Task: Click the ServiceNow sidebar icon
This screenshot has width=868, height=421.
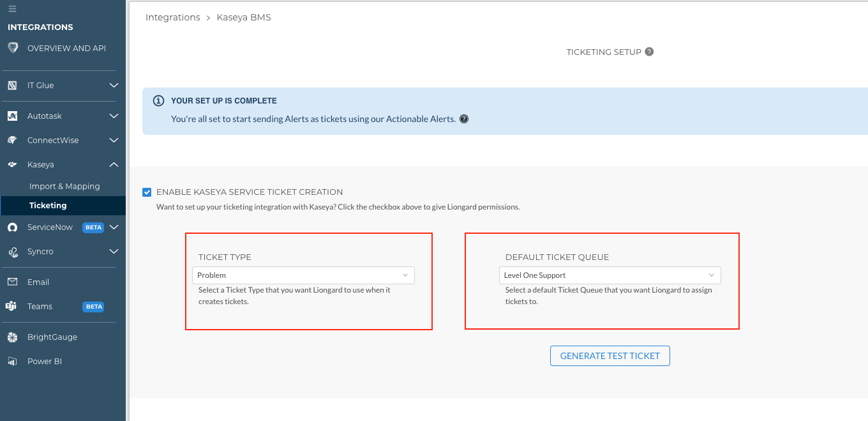Action: coord(13,227)
